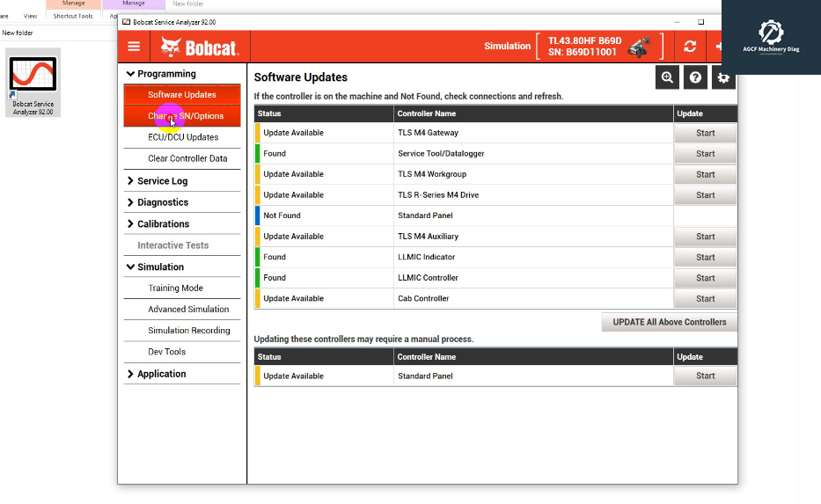The image size is (821, 504).
Task: Click TLS M4 Auxiliary controller name
Action: click(x=428, y=237)
